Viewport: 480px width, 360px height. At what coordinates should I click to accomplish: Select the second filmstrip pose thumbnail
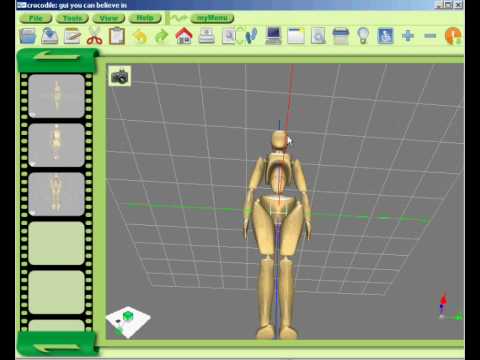point(56,145)
